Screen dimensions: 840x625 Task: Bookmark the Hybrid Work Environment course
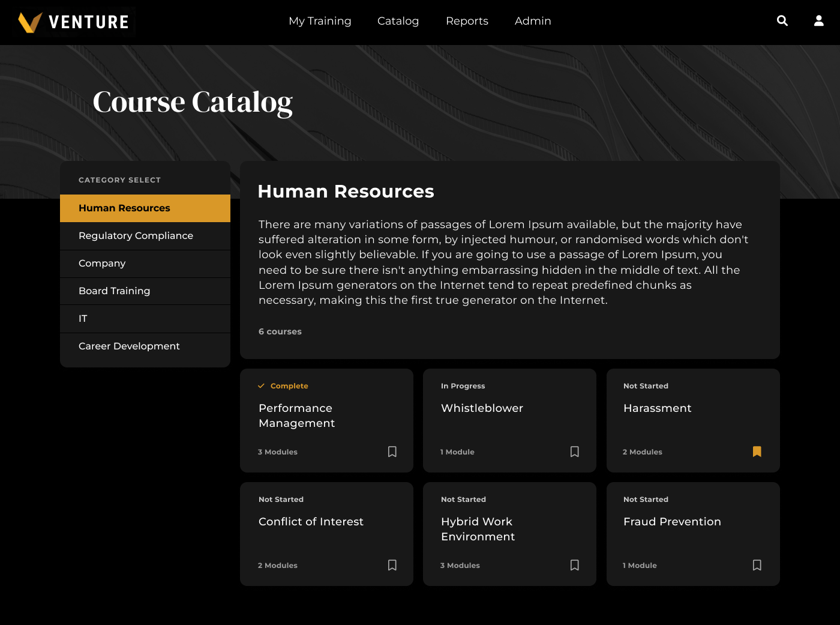574,565
